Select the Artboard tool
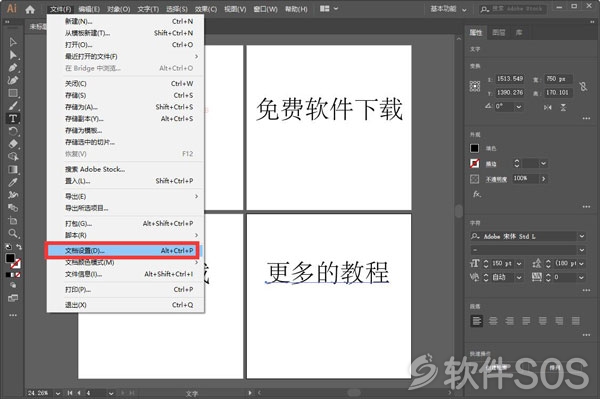 tap(13, 220)
